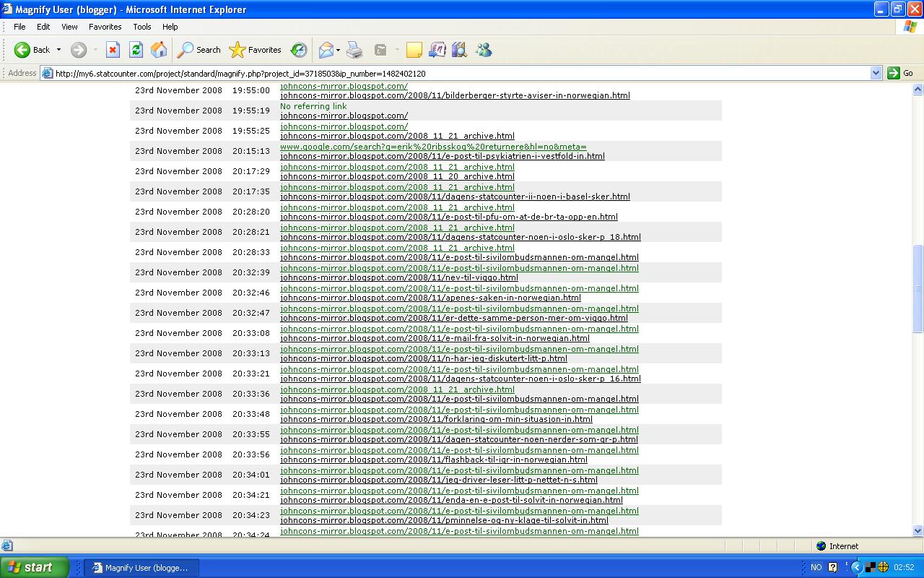Open the bilderberger-styrte-aviser-in-norwegian.html link
924x578 pixels.
(x=455, y=95)
